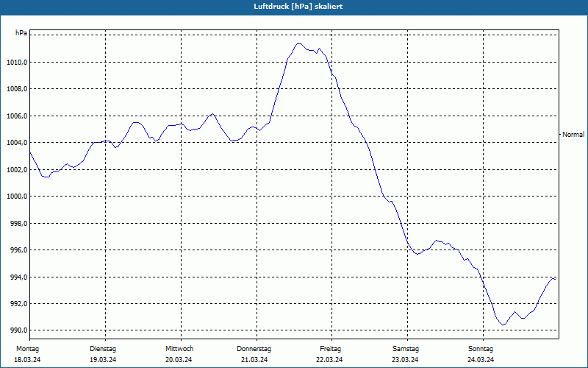Click the pressure curve's lowest point near 990
Screen dimensions: 588x368
(x=503, y=325)
